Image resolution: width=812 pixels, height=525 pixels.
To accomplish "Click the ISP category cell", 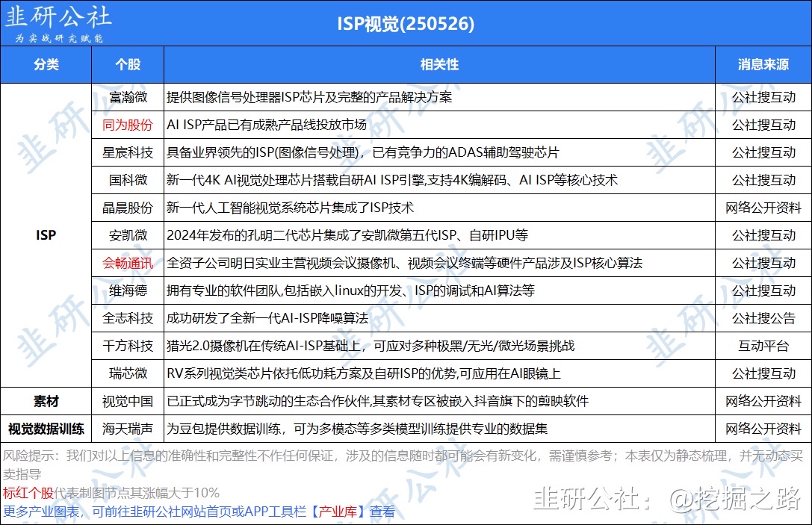I will (46, 235).
